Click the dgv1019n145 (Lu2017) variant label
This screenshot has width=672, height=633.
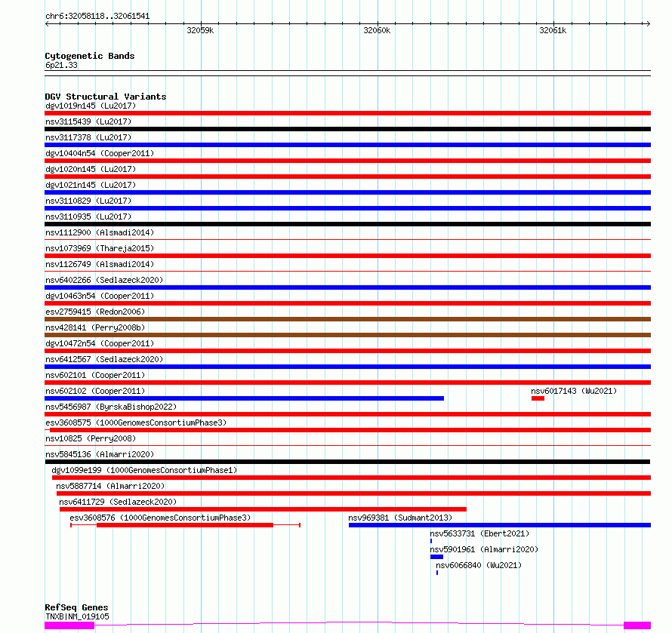[x=91, y=106]
